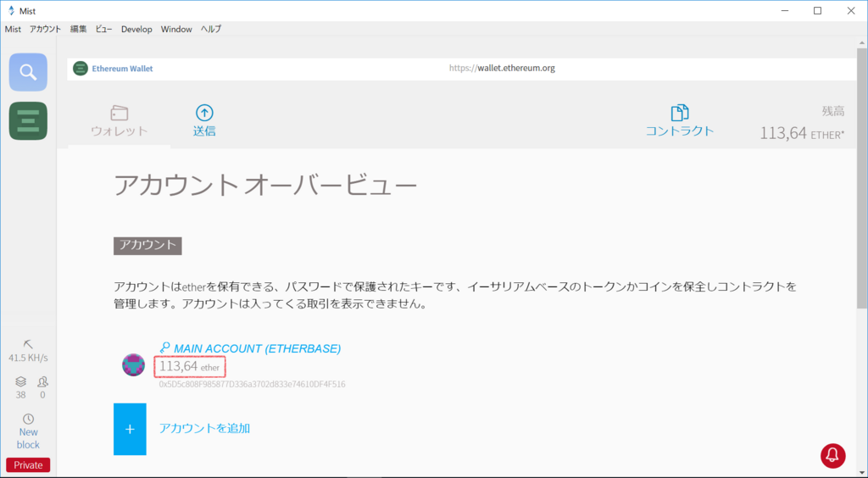
Task: Click the wallet.ethereum.org URL field
Action: tap(502, 68)
